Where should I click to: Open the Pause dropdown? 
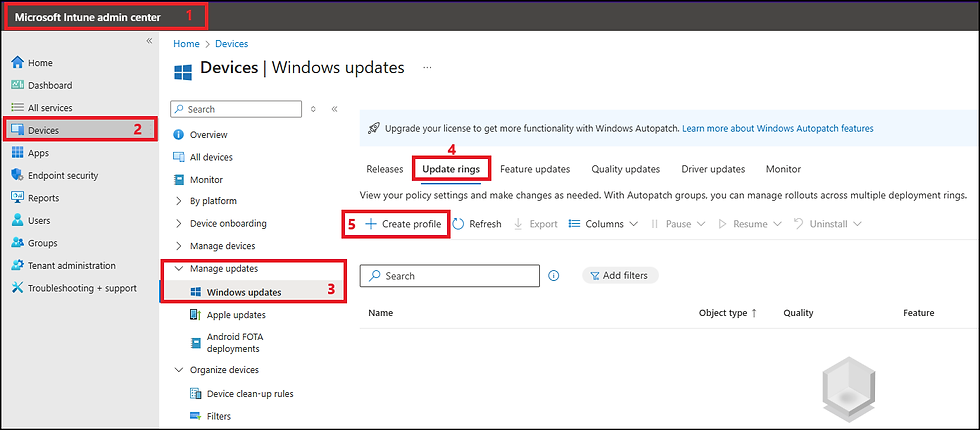678,224
